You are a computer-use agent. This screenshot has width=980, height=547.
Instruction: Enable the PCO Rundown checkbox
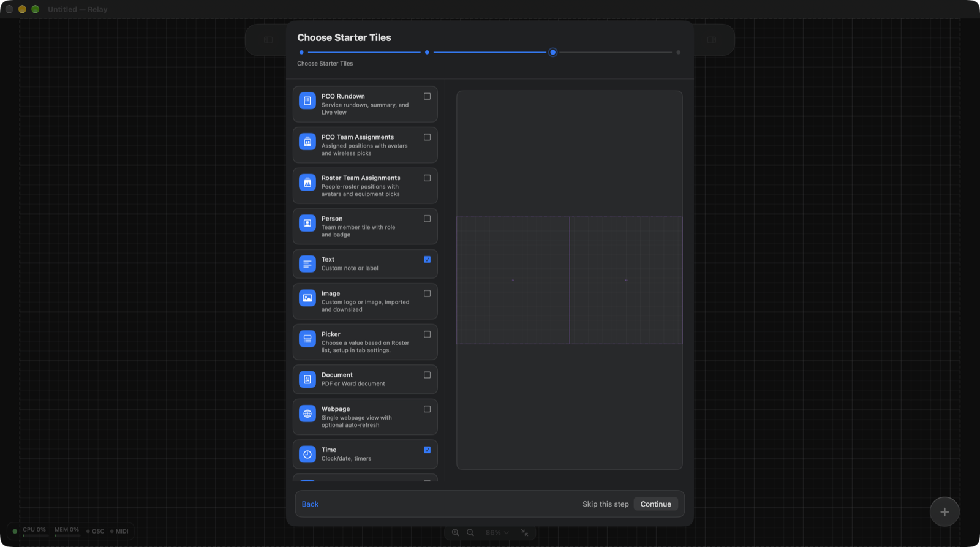[428, 96]
